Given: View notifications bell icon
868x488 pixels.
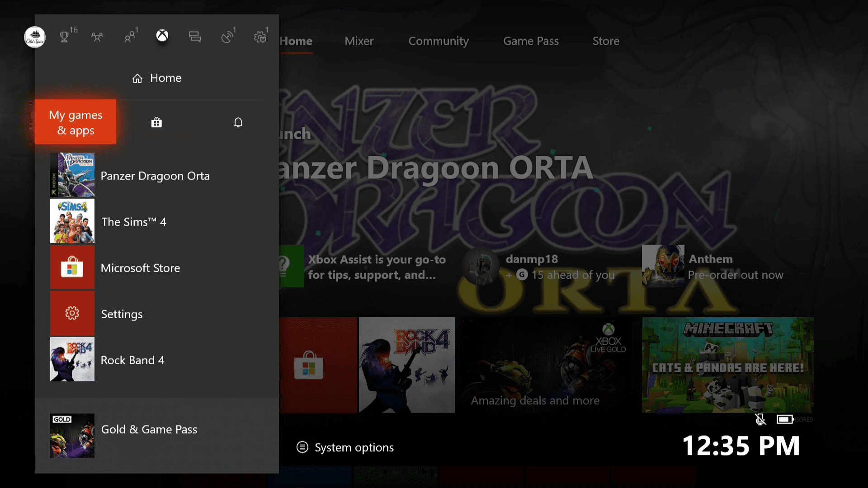Looking at the screenshot, I should pos(238,122).
